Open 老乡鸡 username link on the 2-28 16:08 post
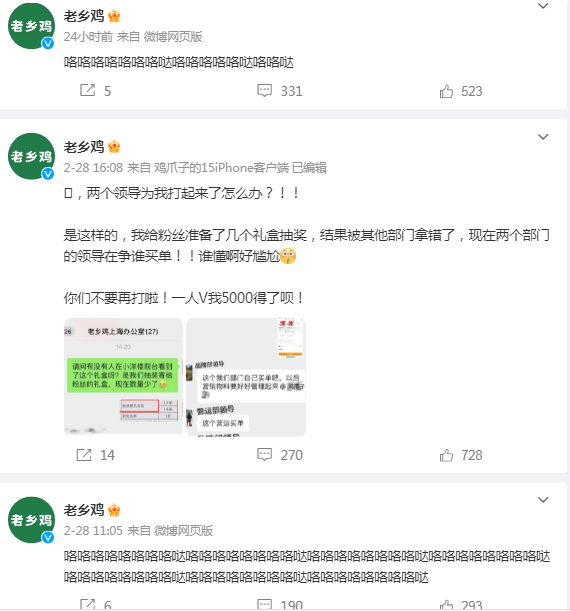The image size is (570, 611). pos(84,147)
